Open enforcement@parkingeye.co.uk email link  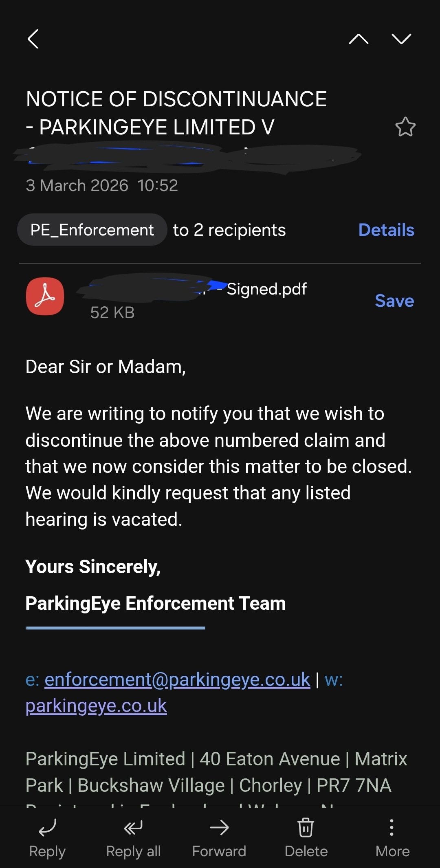(177, 679)
